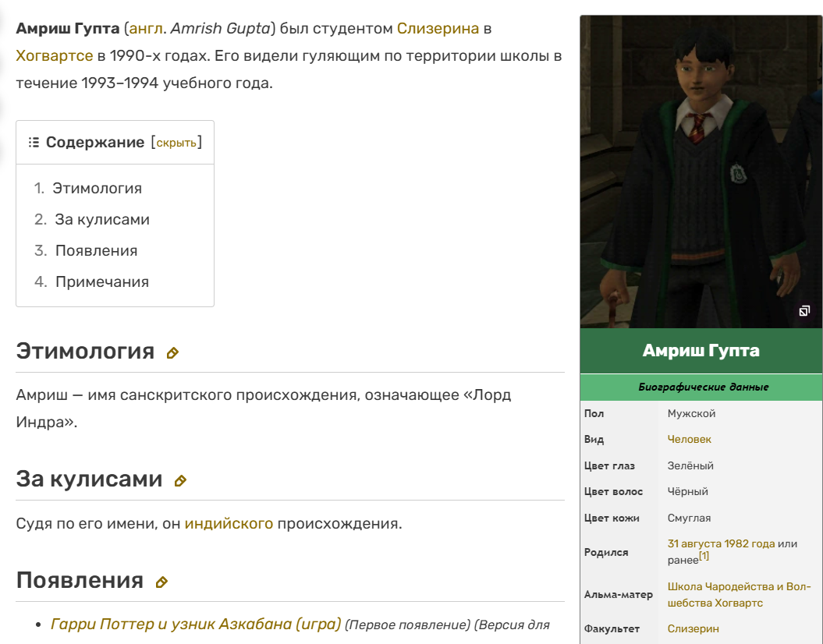This screenshot has width=823, height=644.
Task: Open the Школа Чародейства и Волшебства Хогвартс link
Action: [x=739, y=594]
